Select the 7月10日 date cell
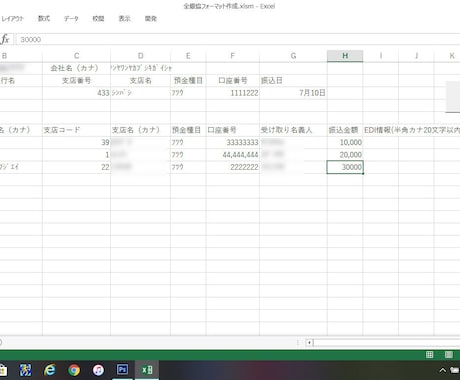 [293, 93]
